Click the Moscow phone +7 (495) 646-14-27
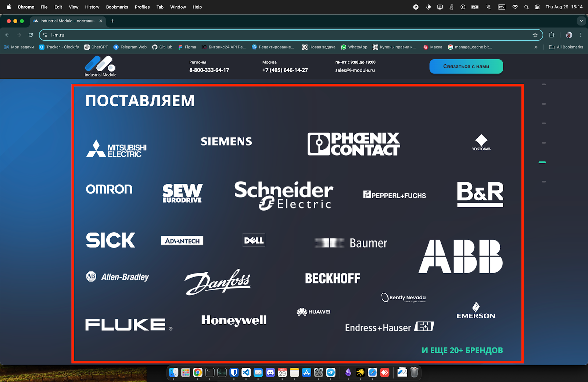The height and width of the screenshot is (382, 588). [285, 70]
